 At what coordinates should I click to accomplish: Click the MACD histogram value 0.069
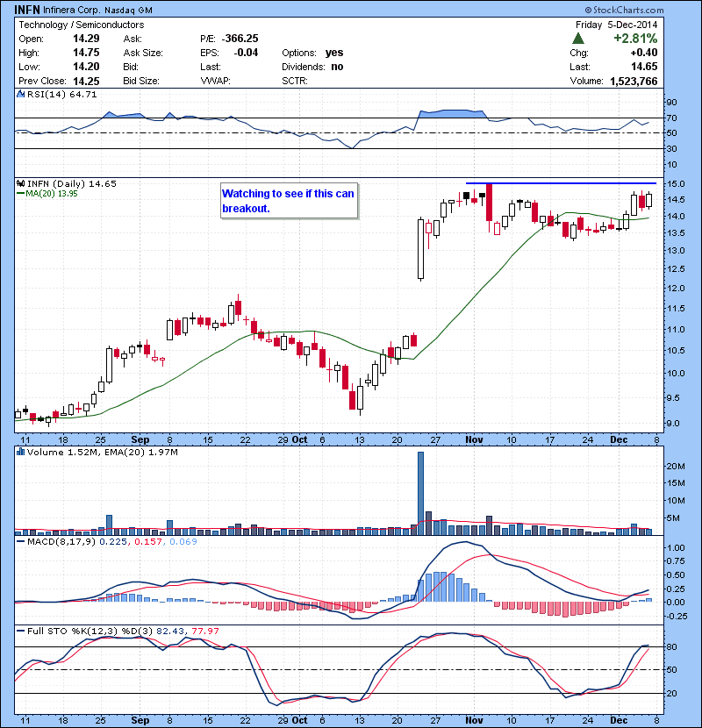point(183,541)
